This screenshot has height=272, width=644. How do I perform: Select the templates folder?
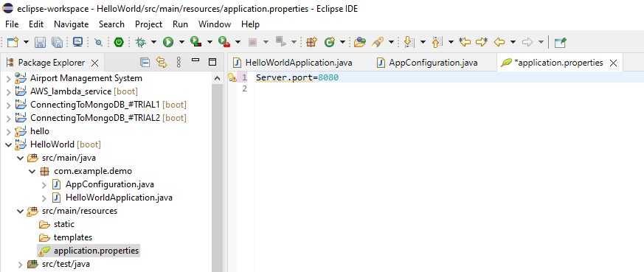[73, 237]
